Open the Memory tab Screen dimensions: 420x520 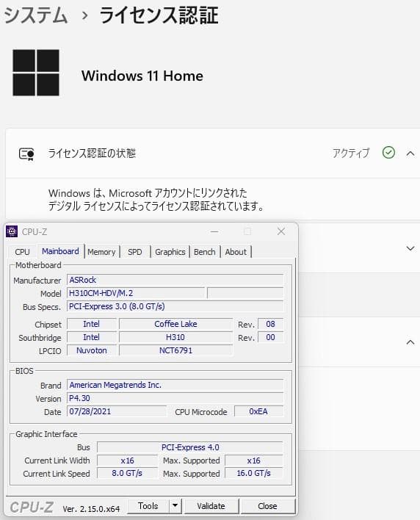(x=101, y=252)
